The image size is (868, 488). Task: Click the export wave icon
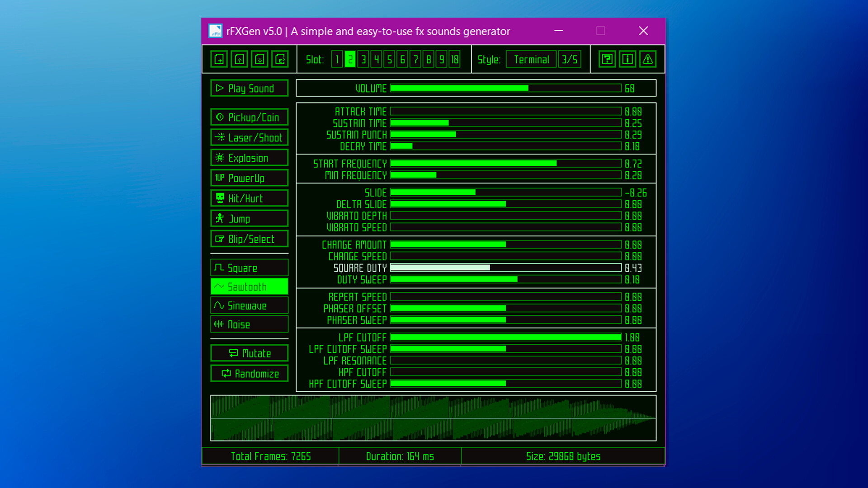[279, 59]
